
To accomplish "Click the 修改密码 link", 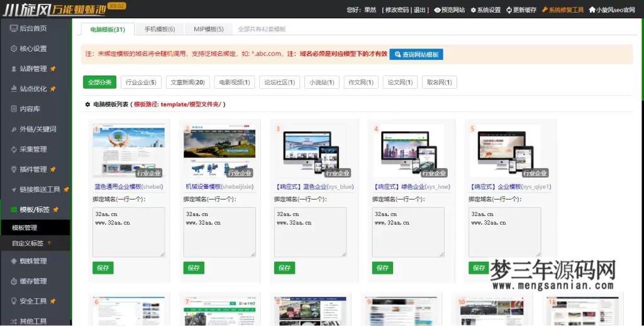I will [x=397, y=10].
